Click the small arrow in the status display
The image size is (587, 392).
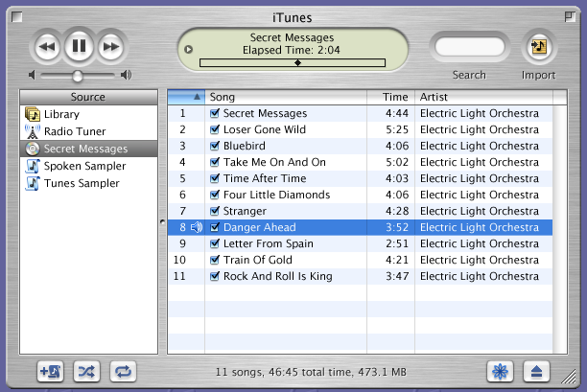point(188,49)
